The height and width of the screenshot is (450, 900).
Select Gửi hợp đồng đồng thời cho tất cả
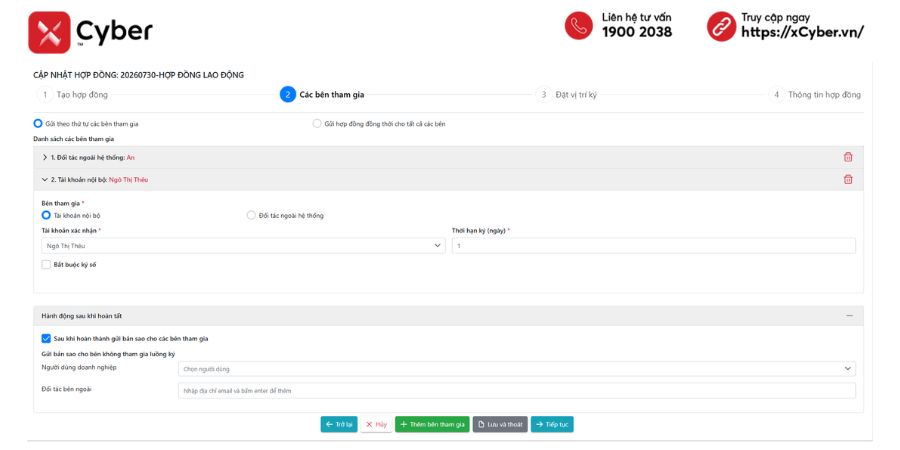click(x=317, y=123)
